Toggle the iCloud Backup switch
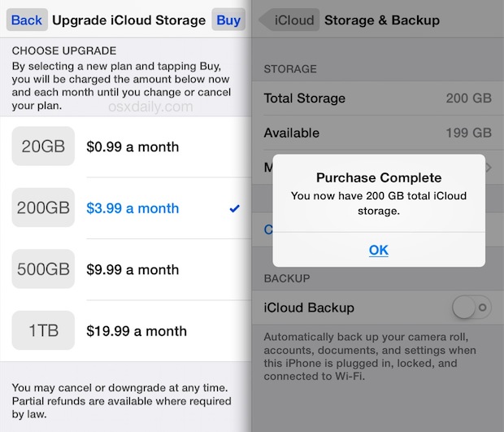Viewport: 504px width, 432px height. pos(471,308)
